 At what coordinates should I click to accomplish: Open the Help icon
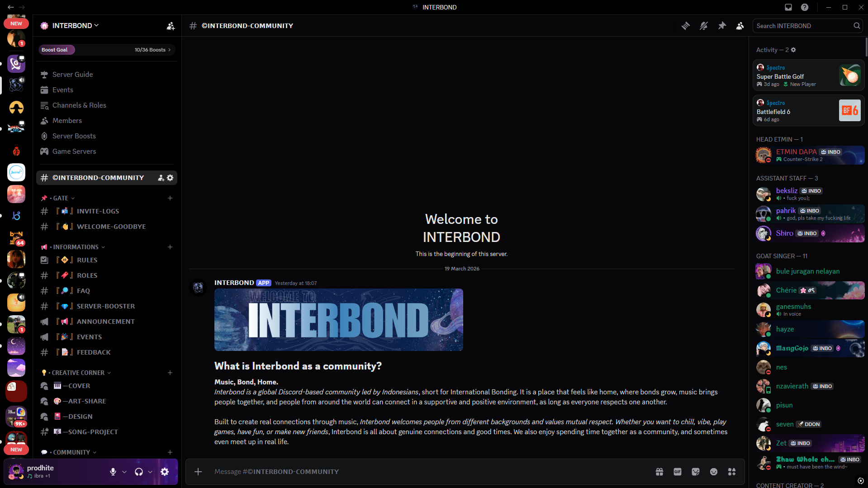click(x=805, y=7)
